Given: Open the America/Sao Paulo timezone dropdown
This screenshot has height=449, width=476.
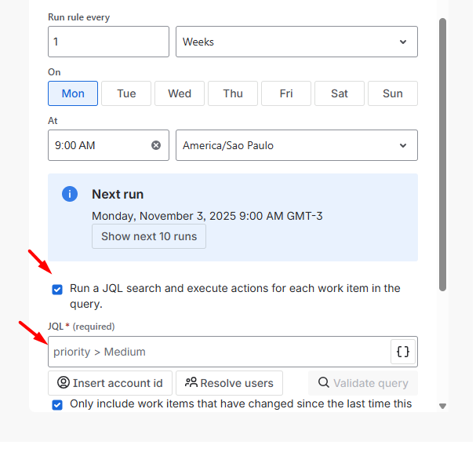Looking at the screenshot, I should coord(296,145).
